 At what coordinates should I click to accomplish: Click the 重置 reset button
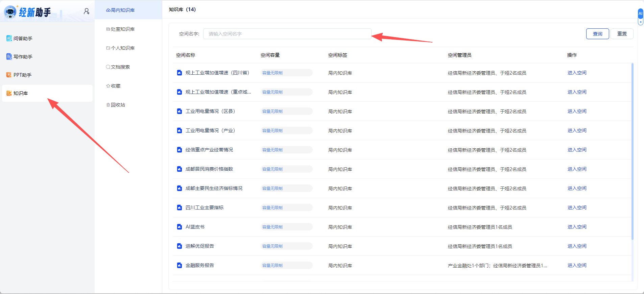(622, 34)
